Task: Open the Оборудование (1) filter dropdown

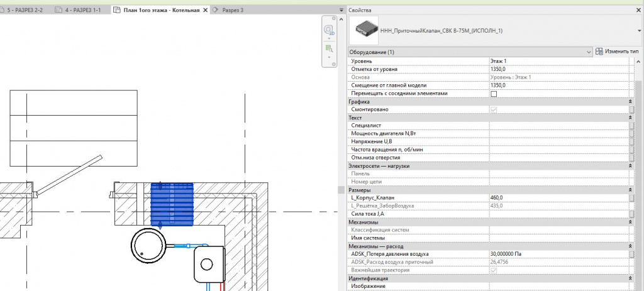Action: [590, 52]
